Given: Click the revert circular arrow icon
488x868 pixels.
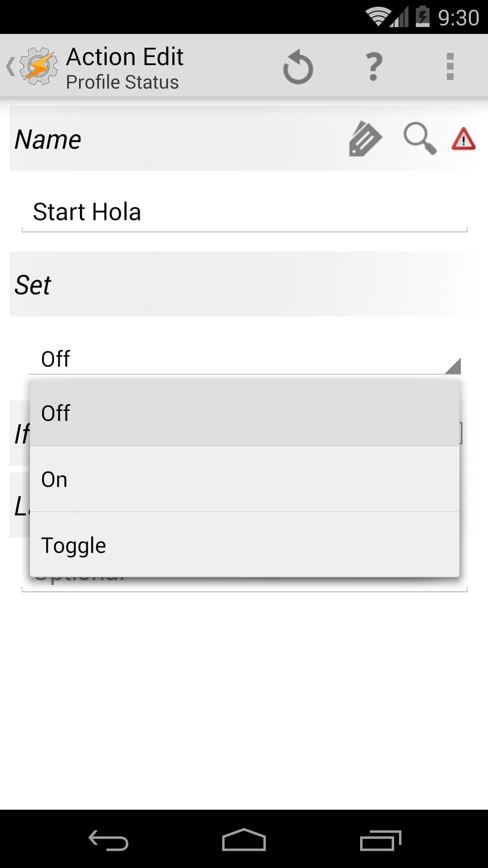Looking at the screenshot, I should [x=298, y=67].
